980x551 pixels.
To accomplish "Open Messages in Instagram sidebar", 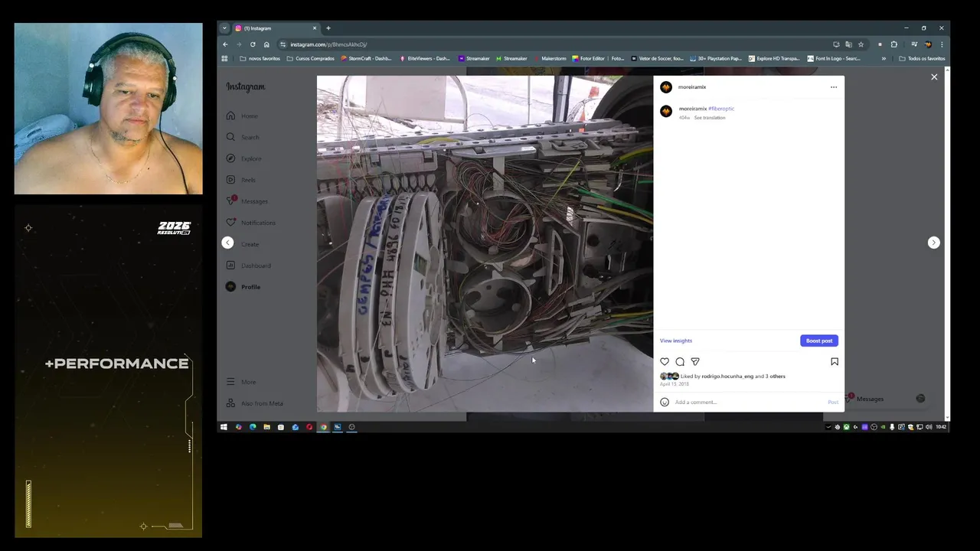I will [247, 201].
